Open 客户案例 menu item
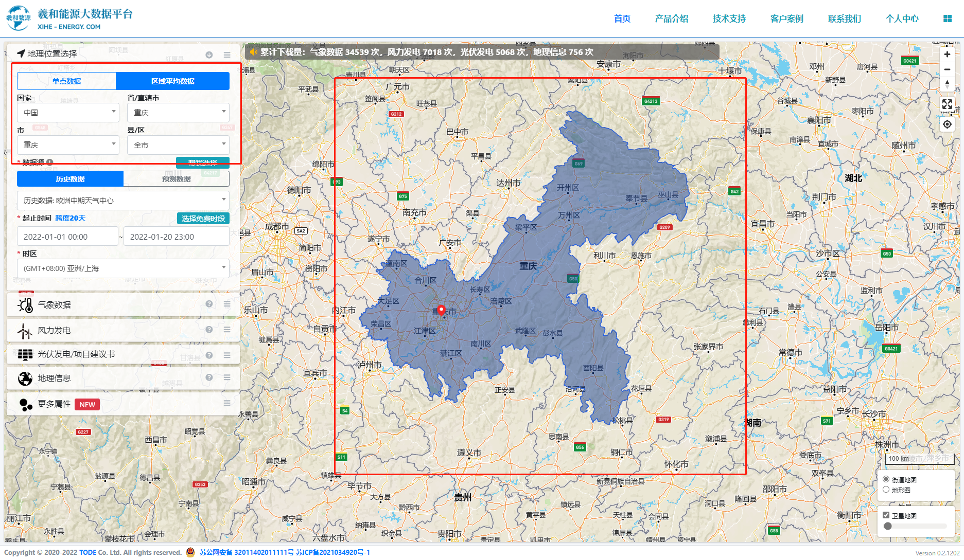This screenshot has height=560, width=964. point(787,19)
